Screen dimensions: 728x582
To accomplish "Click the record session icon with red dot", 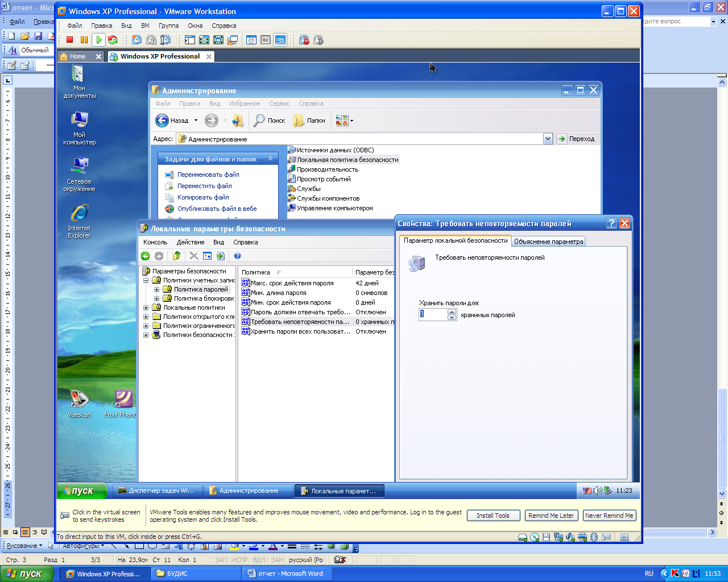I will 304,40.
